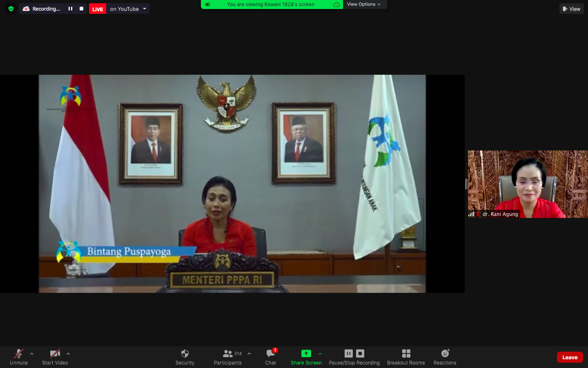Expand video settings arrow beside Start Video

pyautogui.click(x=68, y=354)
